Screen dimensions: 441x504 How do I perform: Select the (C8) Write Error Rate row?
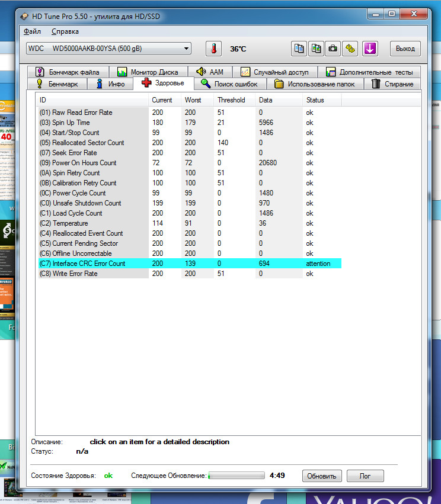click(x=190, y=274)
